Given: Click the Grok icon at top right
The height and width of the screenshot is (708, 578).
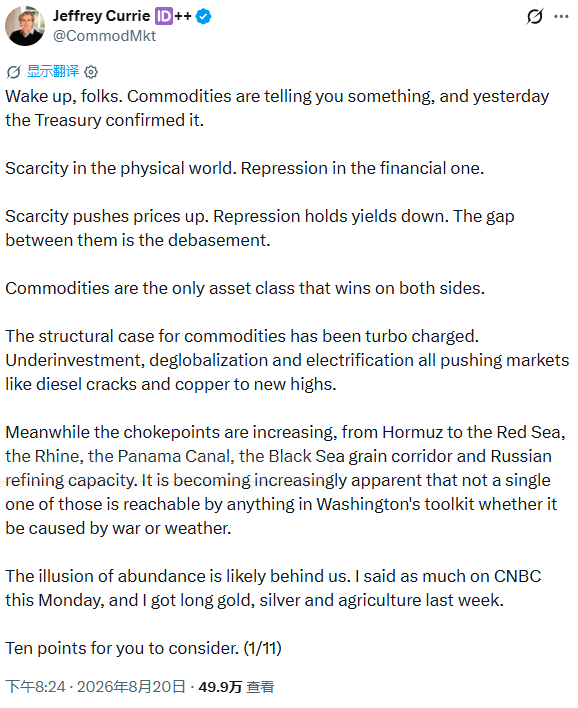Looking at the screenshot, I should (x=535, y=17).
